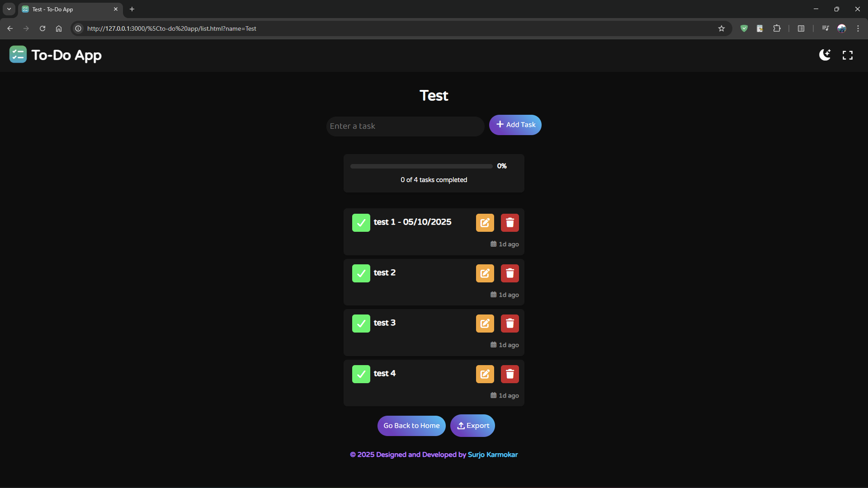Click the Add Task button

pos(515,125)
